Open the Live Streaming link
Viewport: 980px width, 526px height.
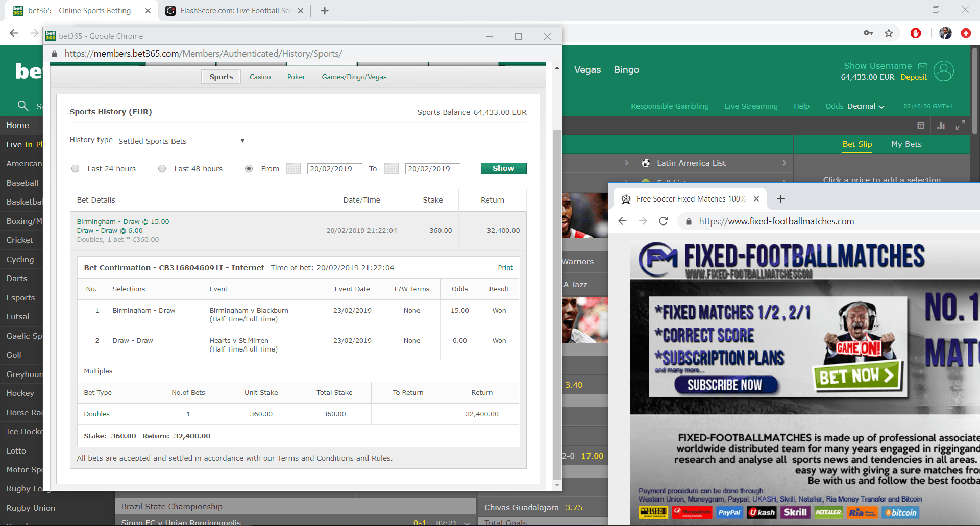(751, 106)
